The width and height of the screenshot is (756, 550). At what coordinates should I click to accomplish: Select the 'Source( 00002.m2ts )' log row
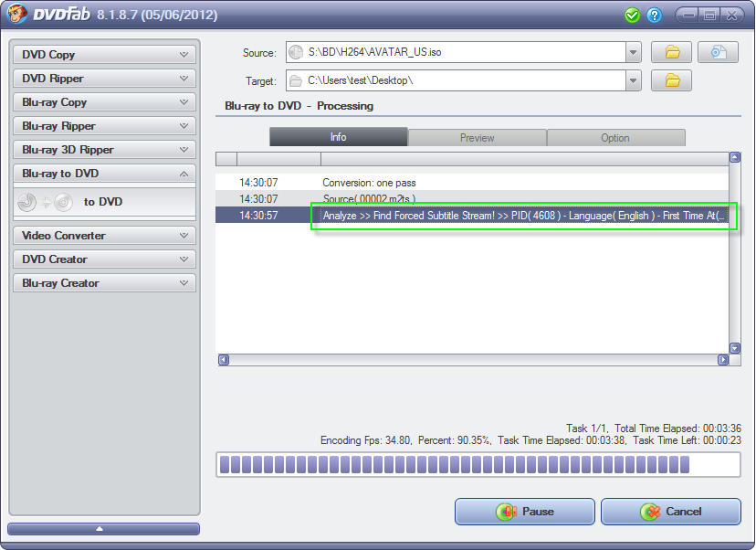point(472,199)
